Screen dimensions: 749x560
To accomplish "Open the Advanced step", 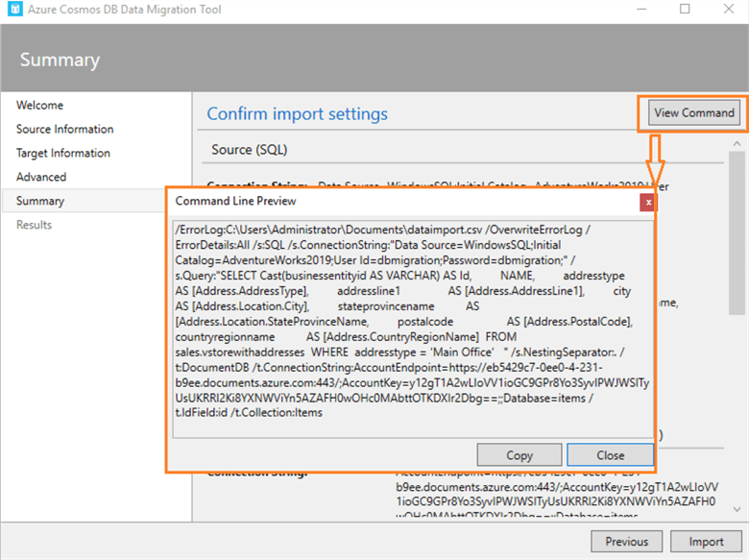I will tap(41, 177).
